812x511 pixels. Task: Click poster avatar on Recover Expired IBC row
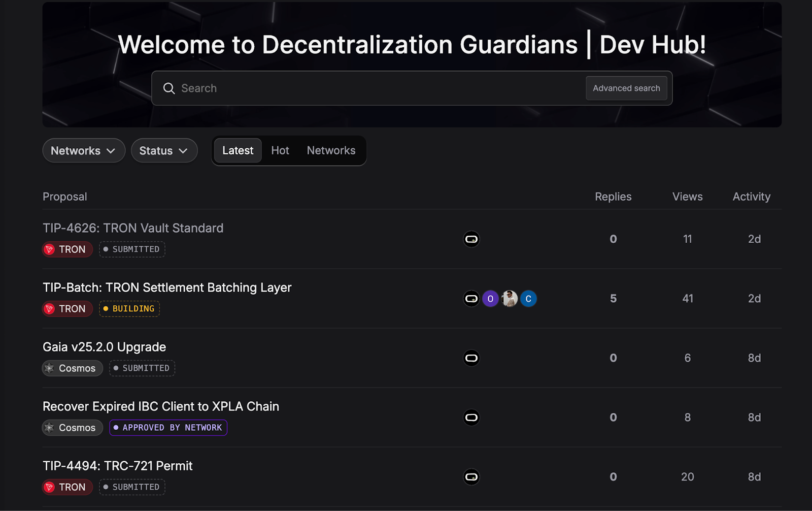point(471,418)
